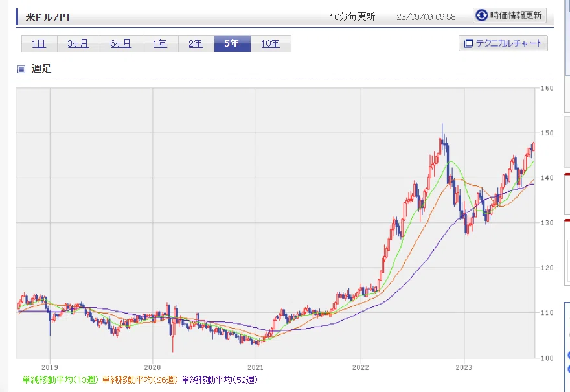The height and width of the screenshot is (392, 570).
Task: Click the 10分毎更新 label
Action: coord(352,17)
